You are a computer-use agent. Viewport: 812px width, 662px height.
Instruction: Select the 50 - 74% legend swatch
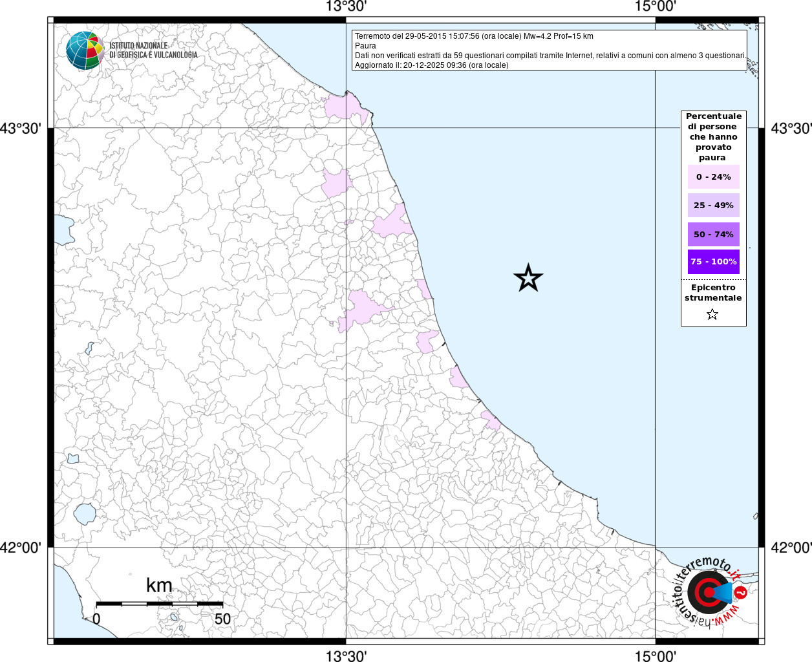714,234
